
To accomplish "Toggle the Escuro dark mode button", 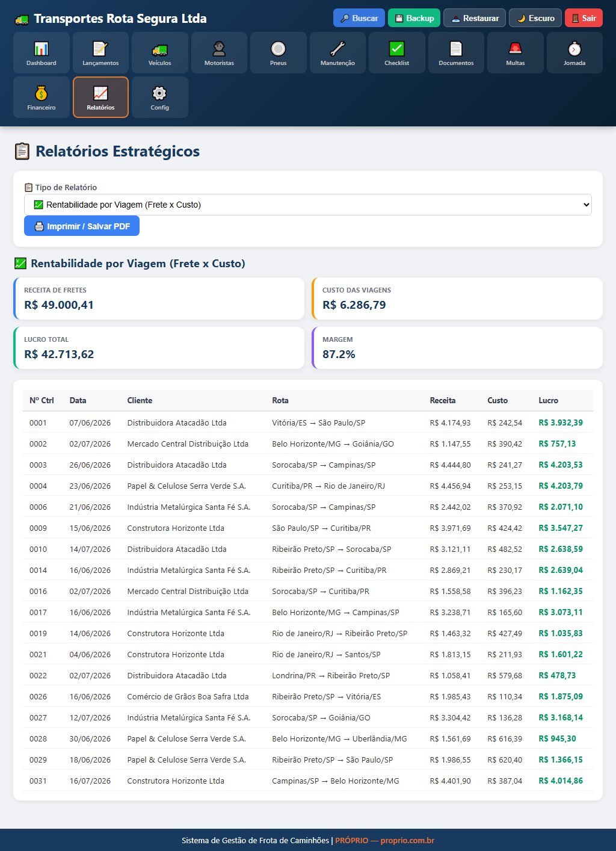I will (x=535, y=18).
